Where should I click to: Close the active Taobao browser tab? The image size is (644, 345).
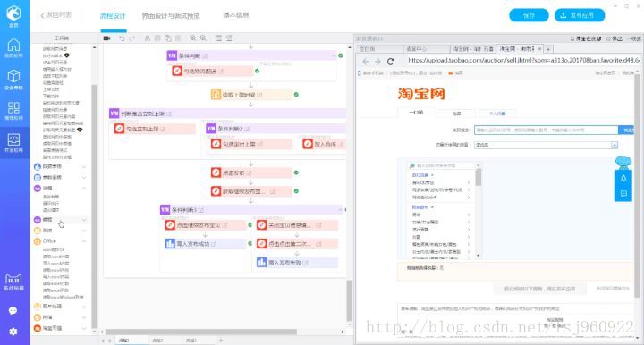539,49
